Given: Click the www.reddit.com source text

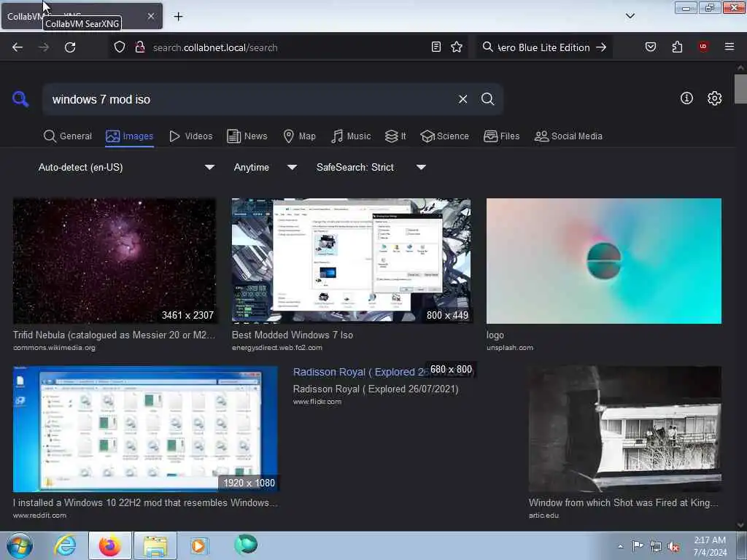Looking at the screenshot, I should (39, 516).
